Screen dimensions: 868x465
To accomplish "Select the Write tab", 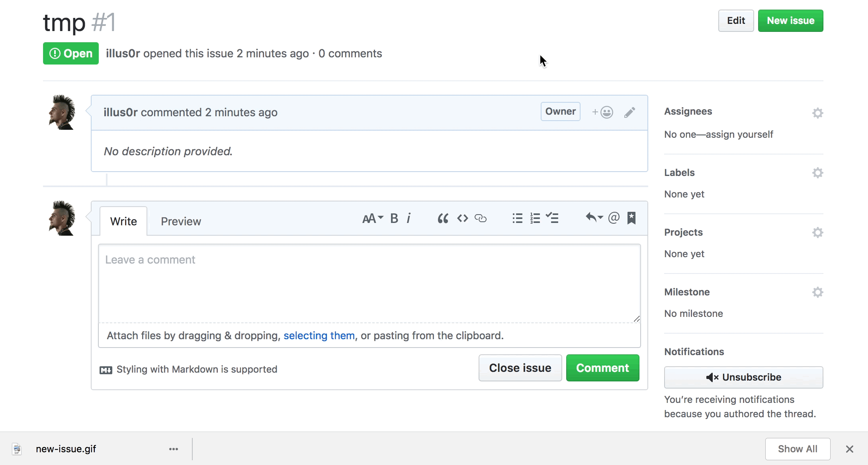I will (x=123, y=221).
